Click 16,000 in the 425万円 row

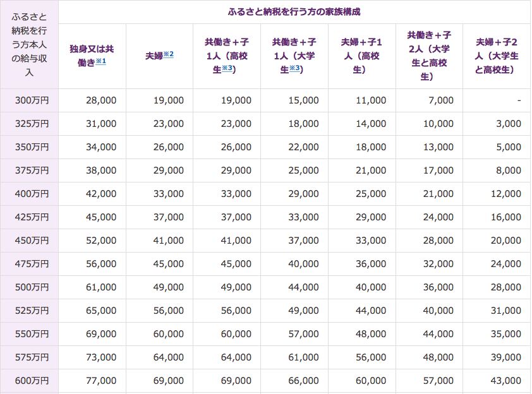tap(506, 217)
